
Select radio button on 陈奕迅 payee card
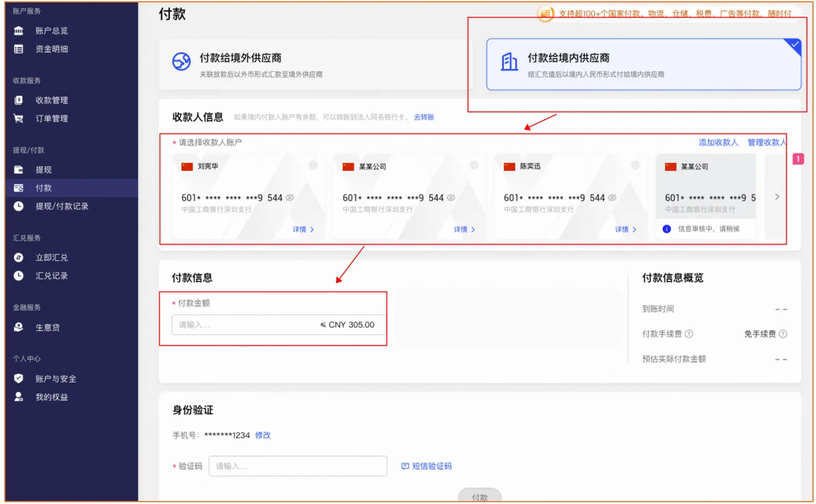(x=635, y=165)
